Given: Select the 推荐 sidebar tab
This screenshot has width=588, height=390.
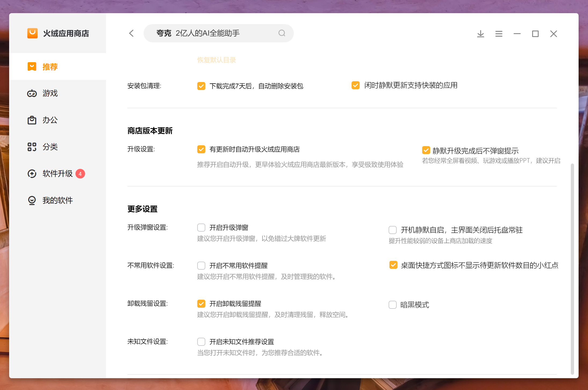Looking at the screenshot, I should click(50, 66).
